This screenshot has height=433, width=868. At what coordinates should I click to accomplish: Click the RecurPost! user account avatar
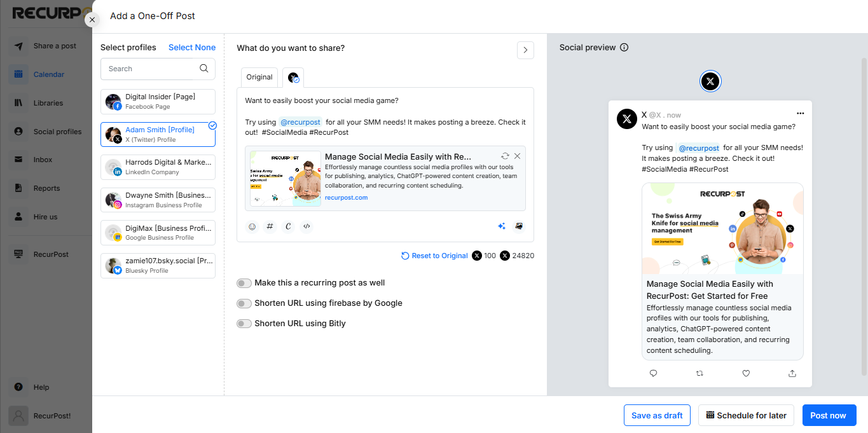[18, 416]
